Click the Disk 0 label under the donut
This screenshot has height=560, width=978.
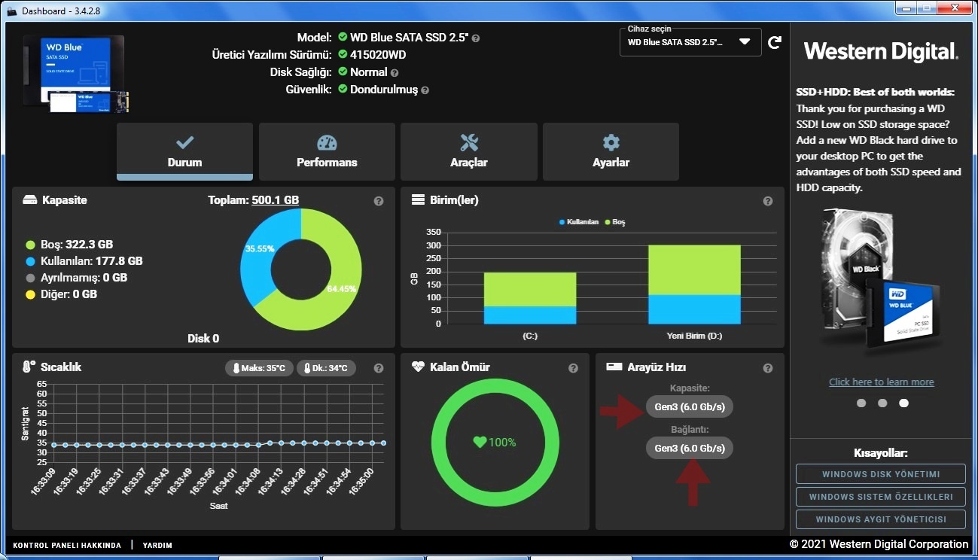click(203, 339)
